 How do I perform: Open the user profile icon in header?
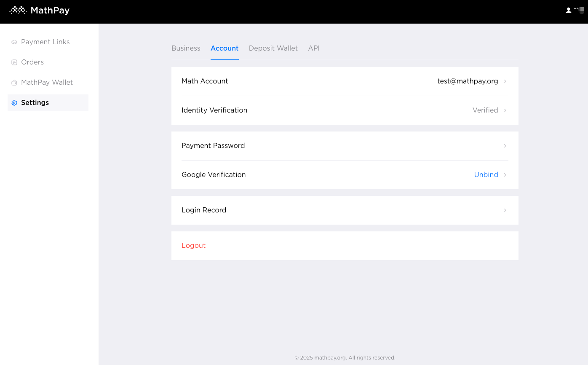(569, 10)
